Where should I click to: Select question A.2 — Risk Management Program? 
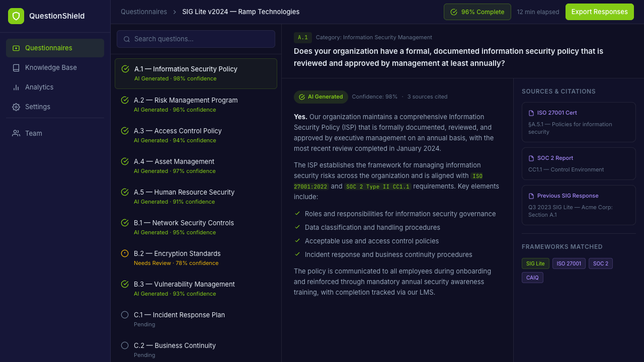click(x=196, y=105)
